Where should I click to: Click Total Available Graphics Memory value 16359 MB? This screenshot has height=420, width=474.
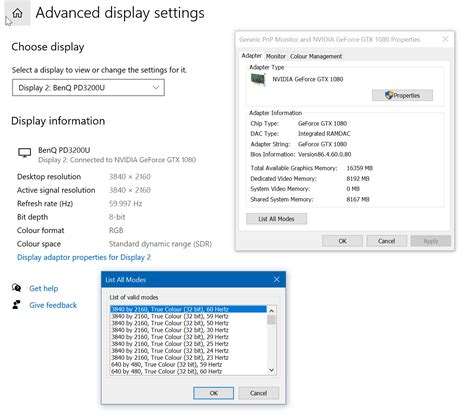(x=360, y=168)
